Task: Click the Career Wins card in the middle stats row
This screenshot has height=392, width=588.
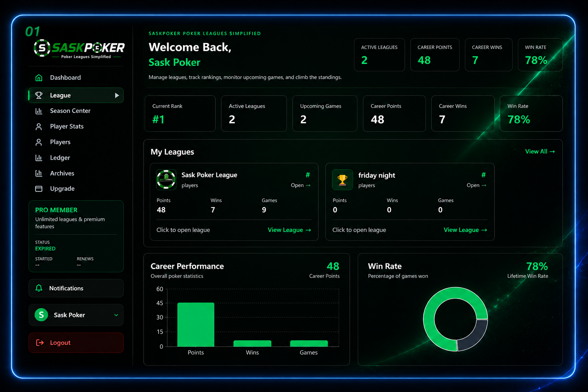Action: pyautogui.click(x=463, y=114)
